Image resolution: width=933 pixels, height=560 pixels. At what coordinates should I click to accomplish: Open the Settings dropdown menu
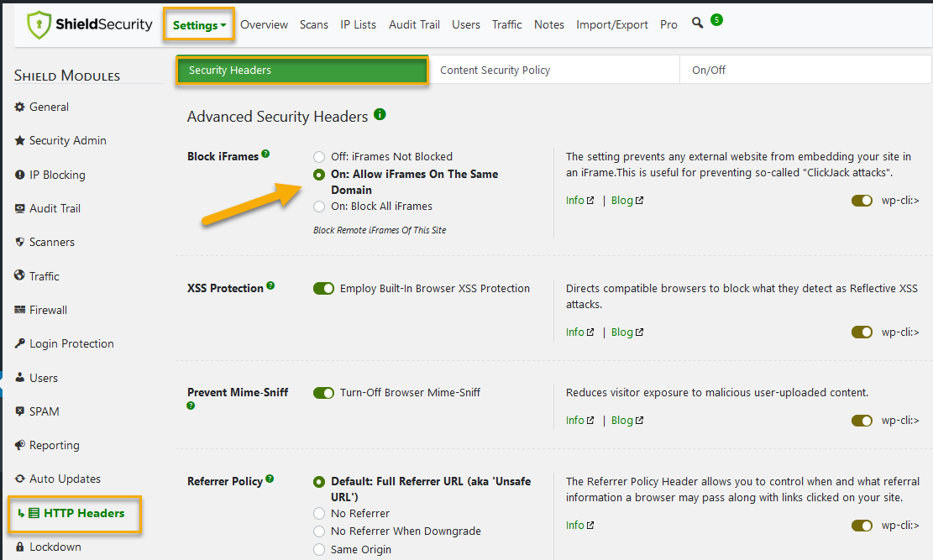tap(199, 25)
